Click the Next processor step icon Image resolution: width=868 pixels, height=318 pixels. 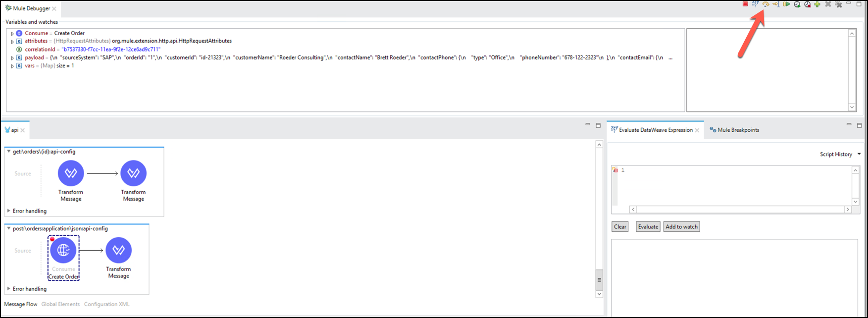(x=766, y=4)
